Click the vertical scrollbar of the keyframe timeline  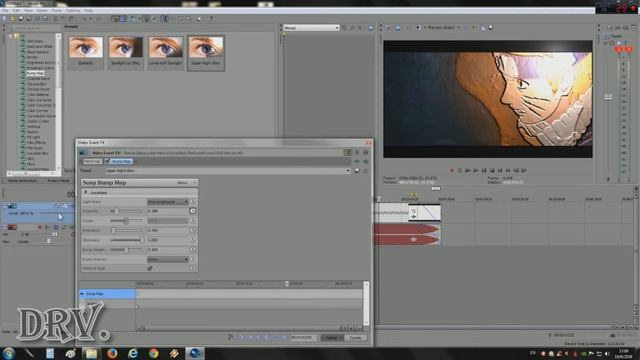click(366, 303)
